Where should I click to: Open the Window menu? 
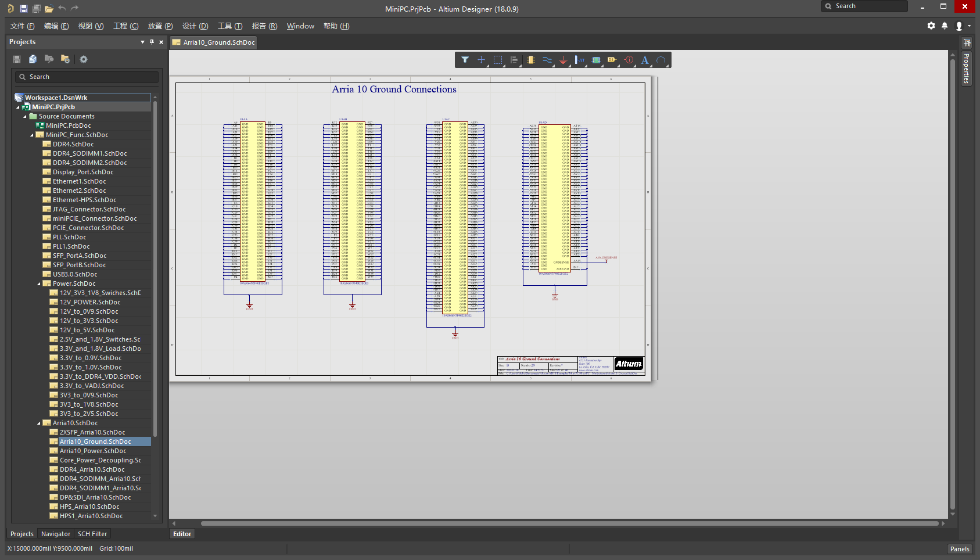coord(300,26)
